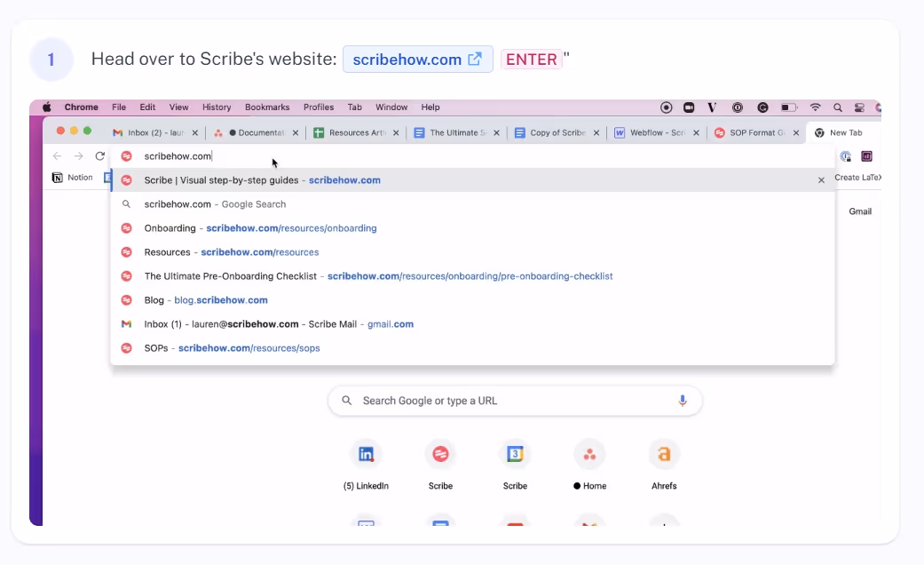Select the Onboarding suggestion
Screen dimensions: 924x565
click(x=472, y=228)
